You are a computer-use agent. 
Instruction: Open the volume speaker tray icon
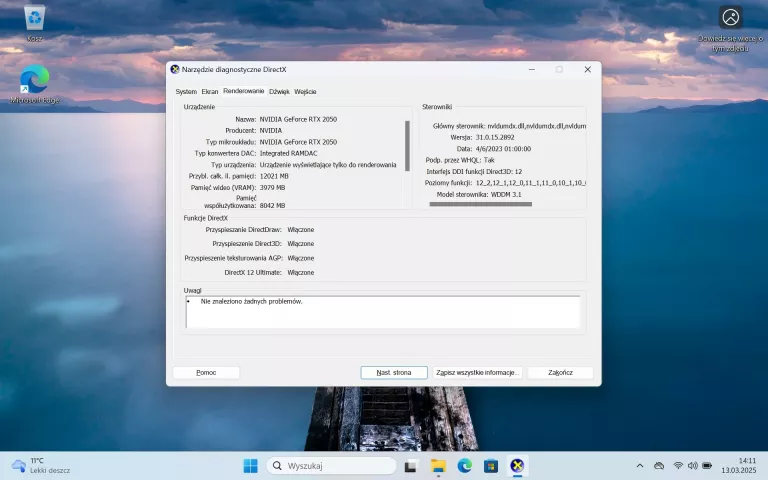pos(693,466)
